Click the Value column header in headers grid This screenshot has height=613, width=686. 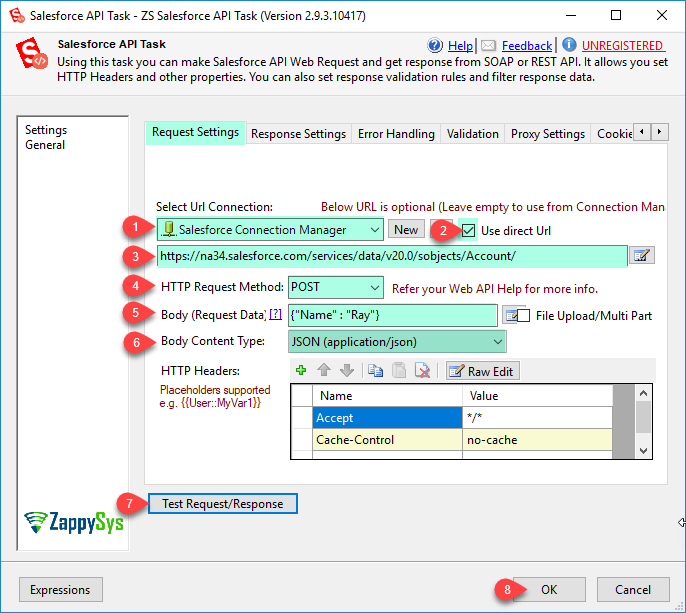(537, 396)
